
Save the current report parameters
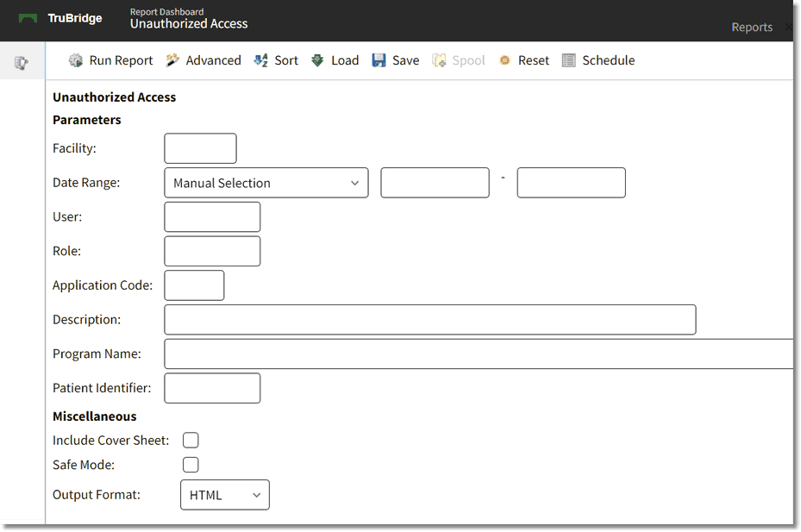[x=395, y=60]
